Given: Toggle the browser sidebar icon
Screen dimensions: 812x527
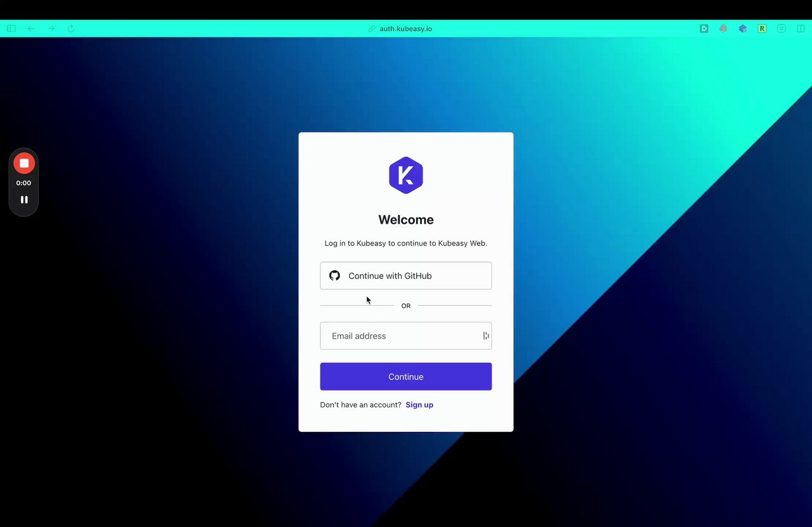Looking at the screenshot, I should click(11, 29).
